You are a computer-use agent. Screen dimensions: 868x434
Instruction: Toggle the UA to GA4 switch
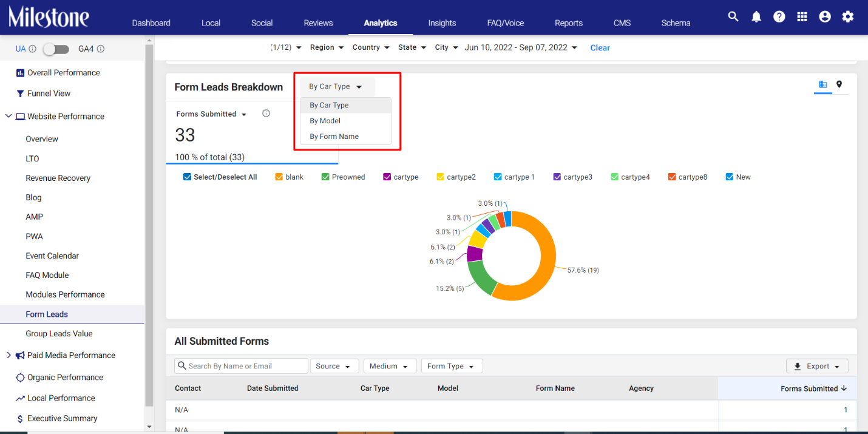(x=55, y=49)
